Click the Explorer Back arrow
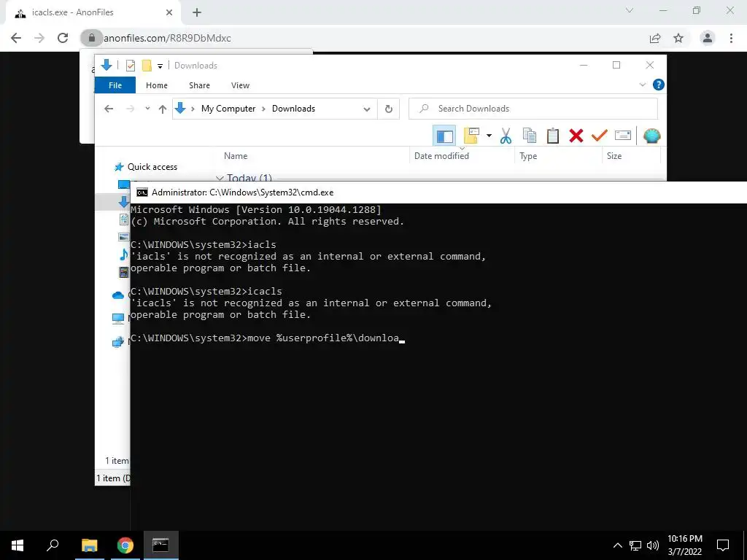The height and width of the screenshot is (560, 747). (x=109, y=109)
